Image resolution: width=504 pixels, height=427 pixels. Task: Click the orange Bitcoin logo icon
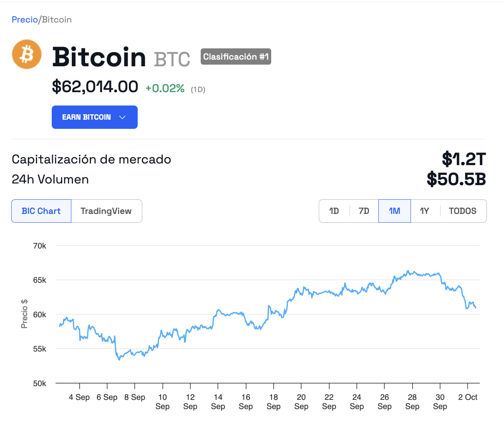27,54
